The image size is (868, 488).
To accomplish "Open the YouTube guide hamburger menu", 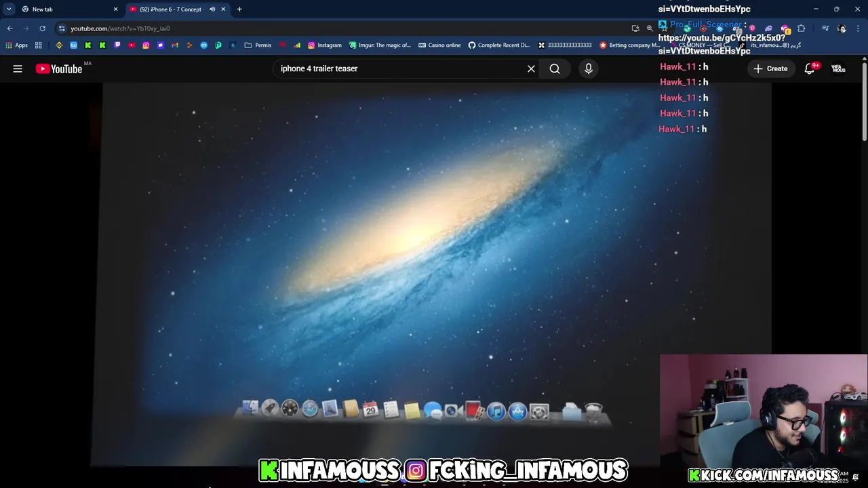I will pos(18,68).
